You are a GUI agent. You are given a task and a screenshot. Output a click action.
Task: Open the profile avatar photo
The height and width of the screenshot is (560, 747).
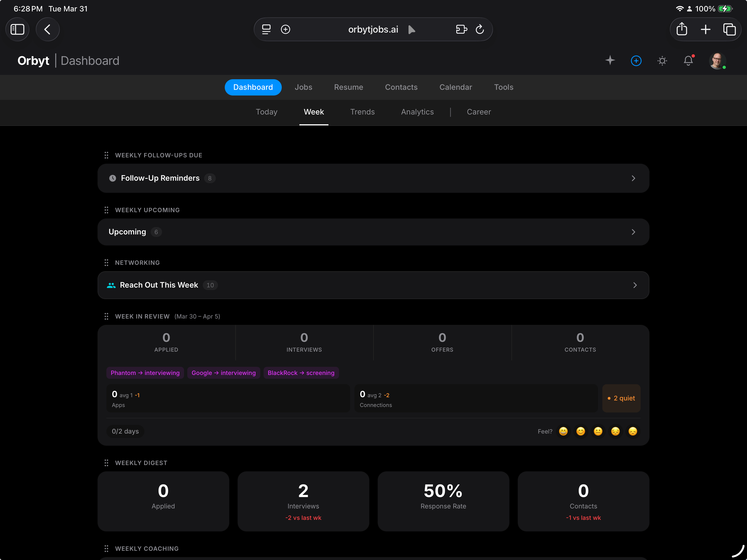(x=718, y=61)
